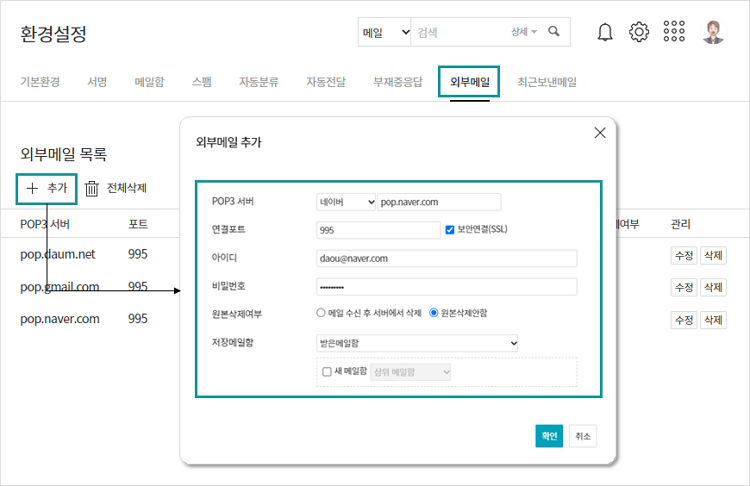Image resolution: width=750 pixels, height=486 pixels.
Task: Click the user profile avatar
Action: [713, 32]
